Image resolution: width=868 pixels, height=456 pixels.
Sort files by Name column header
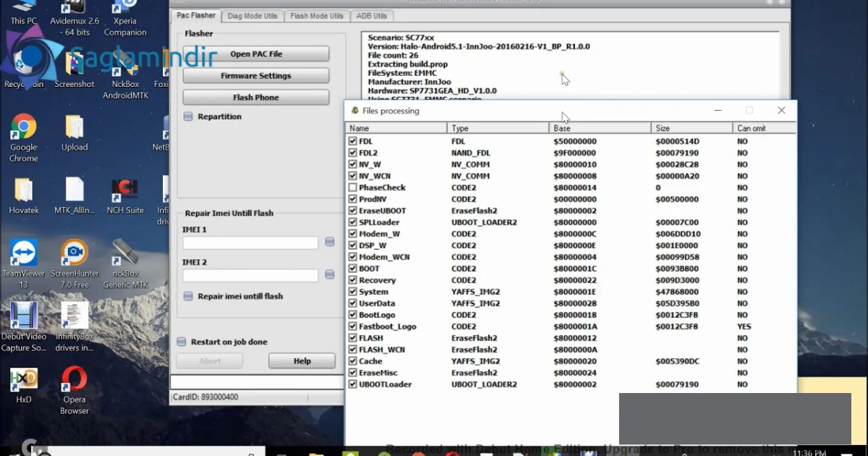pos(396,128)
